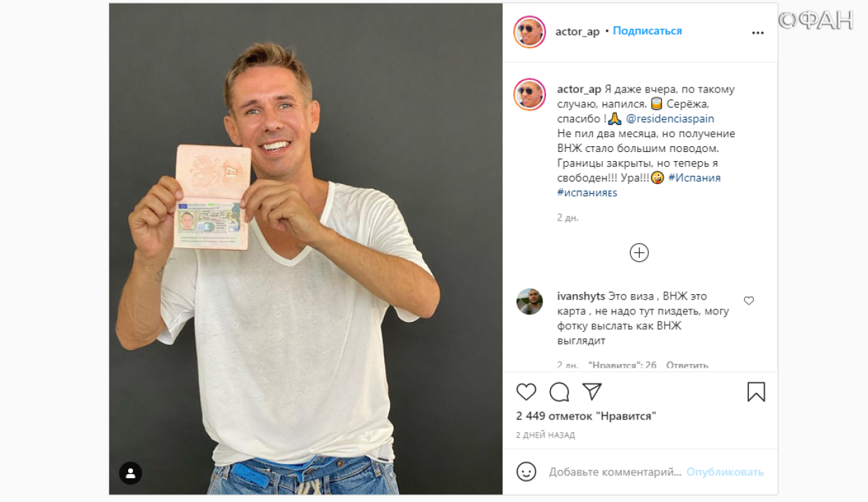
Task: Like the post with heart icon
Action: pos(526,392)
